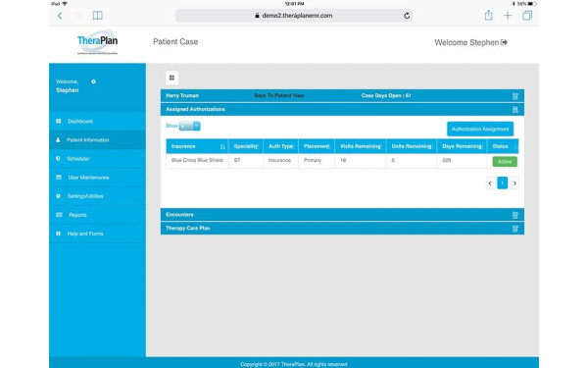
Task: Open the settings gear beside the Welcome text in the sidebar
Action: click(93, 81)
